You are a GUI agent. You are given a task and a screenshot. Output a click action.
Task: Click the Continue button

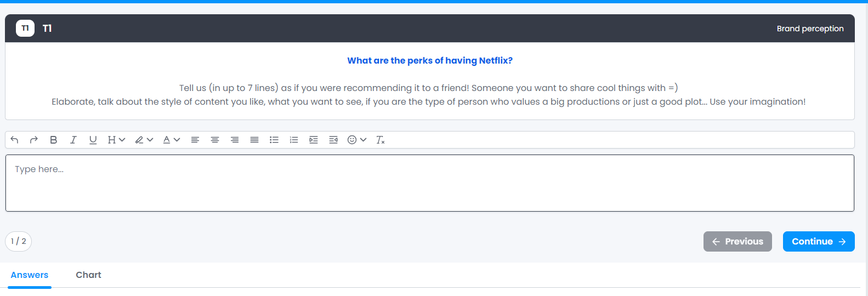point(819,241)
